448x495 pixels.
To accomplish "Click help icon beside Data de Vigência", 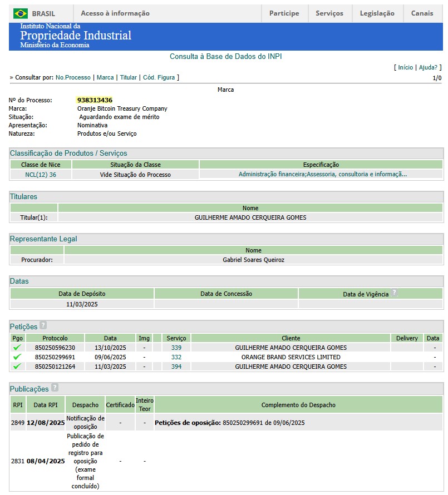I will coord(394,293).
